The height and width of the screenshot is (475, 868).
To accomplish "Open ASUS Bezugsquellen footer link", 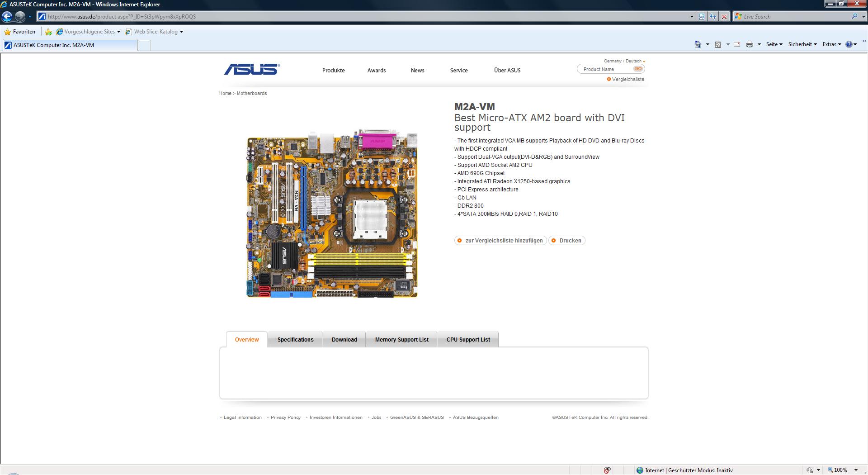I will click(x=476, y=418).
